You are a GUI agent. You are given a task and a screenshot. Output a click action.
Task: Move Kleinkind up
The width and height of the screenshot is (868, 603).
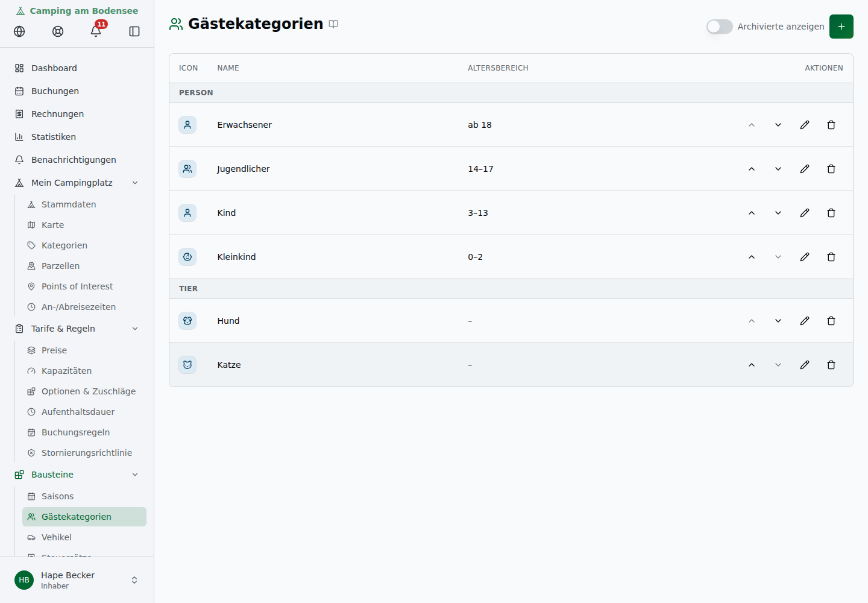pos(752,257)
